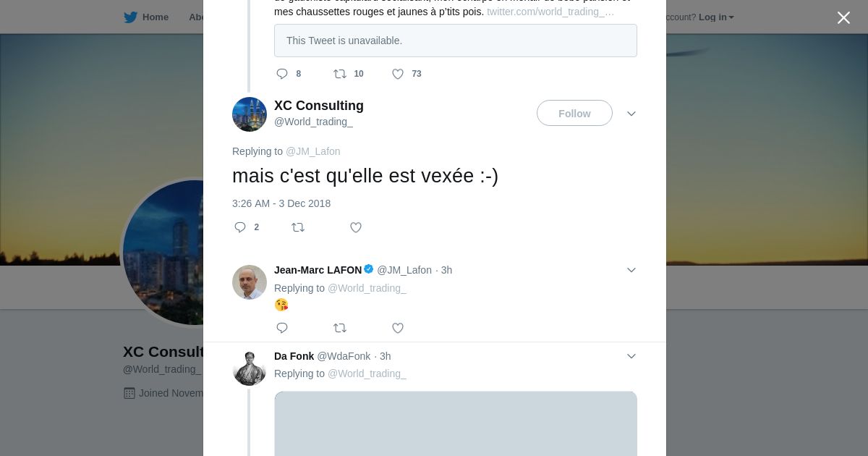This screenshot has width=868, height=456.
Task: Close the tweet overlay with X
Action: [843, 18]
